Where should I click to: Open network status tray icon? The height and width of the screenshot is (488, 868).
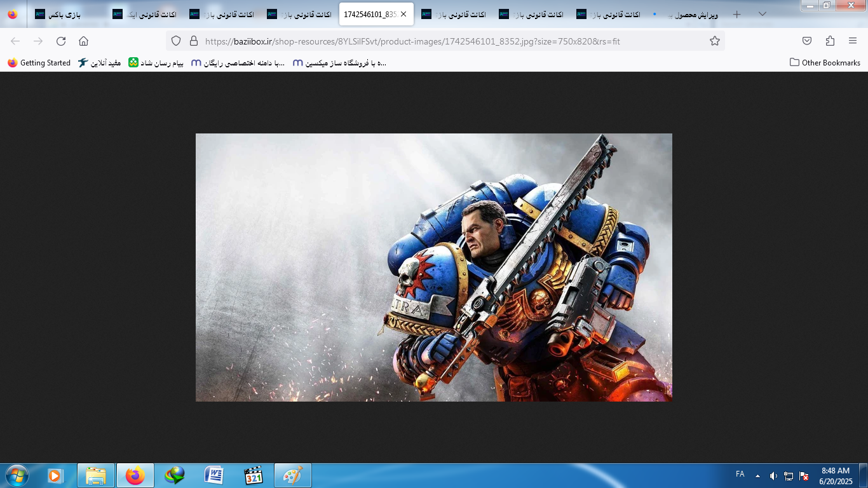(x=789, y=475)
